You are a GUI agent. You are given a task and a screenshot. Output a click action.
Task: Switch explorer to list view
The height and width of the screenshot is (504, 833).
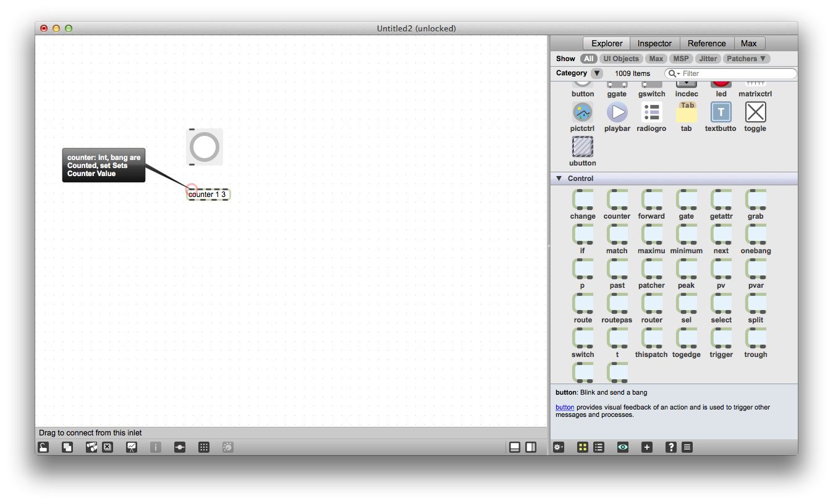(x=599, y=447)
